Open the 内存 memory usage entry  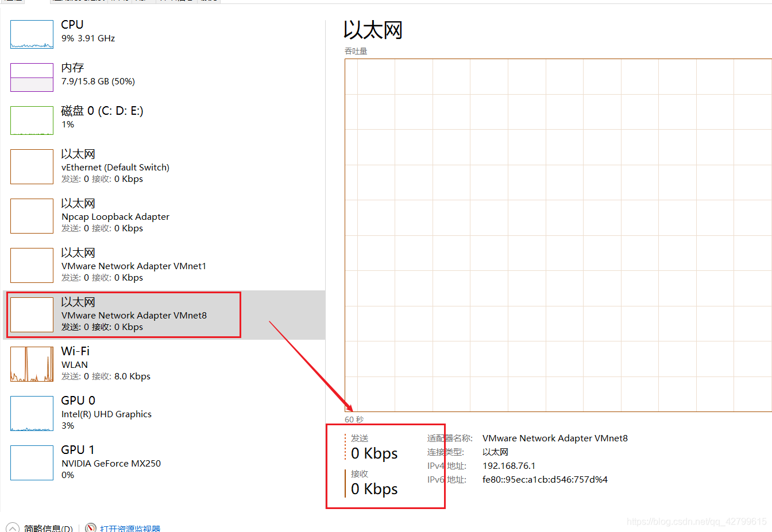point(164,77)
